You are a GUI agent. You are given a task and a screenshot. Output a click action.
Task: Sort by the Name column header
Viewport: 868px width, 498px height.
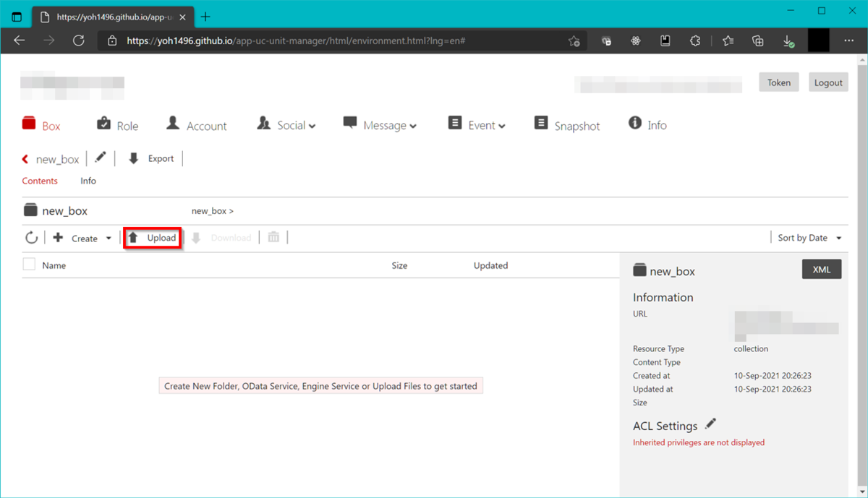click(54, 265)
